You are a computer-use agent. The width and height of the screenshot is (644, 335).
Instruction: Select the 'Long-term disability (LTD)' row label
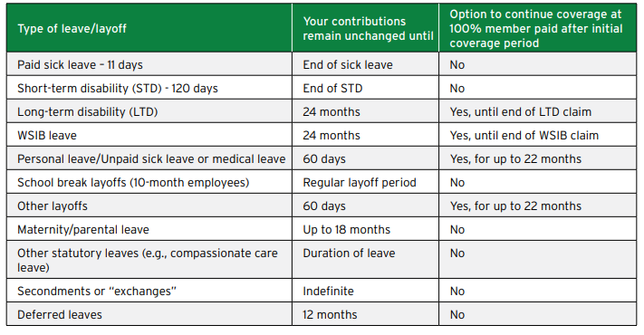pyautogui.click(x=149, y=111)
